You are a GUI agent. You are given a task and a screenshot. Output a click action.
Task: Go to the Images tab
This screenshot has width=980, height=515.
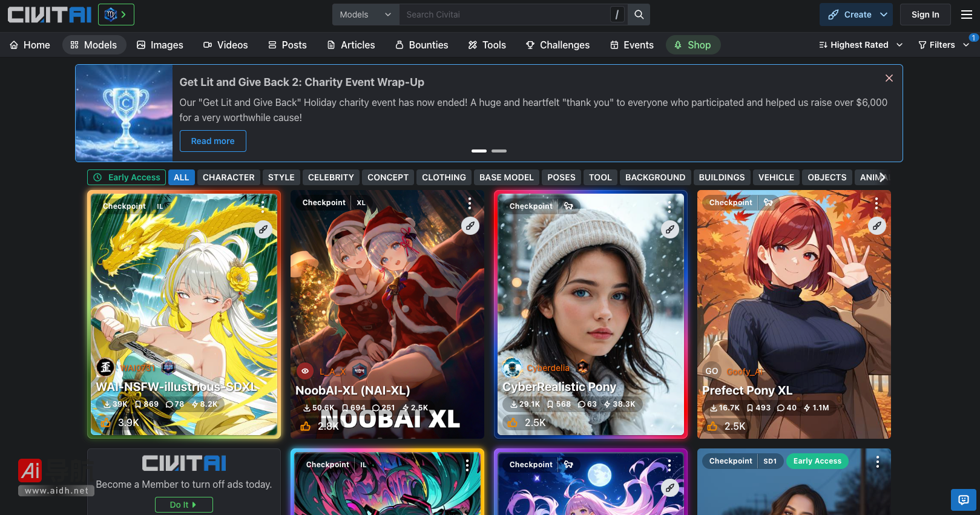pyautogui.click(x=160, y=45)
